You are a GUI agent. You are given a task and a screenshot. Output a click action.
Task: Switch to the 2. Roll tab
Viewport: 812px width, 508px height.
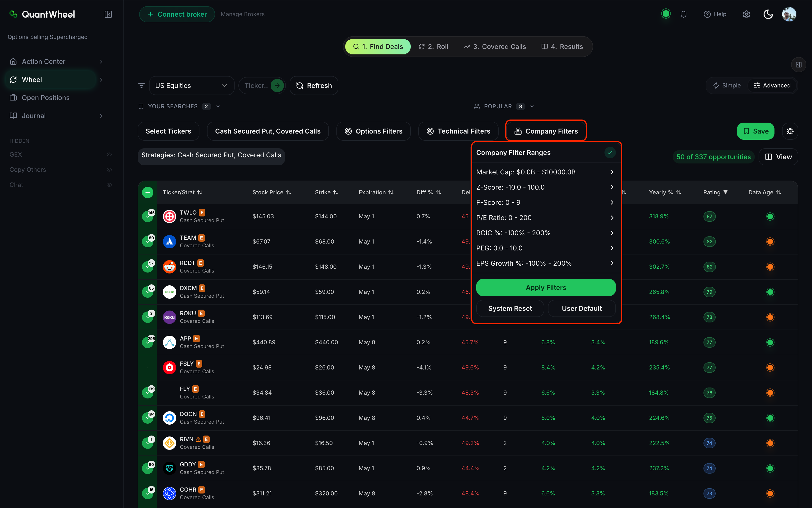pos(433,46)
